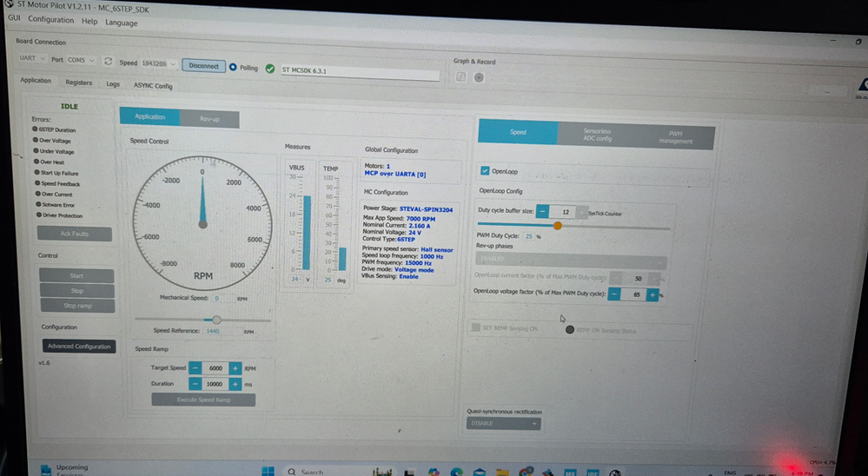Click the Start motor button
The height and width of the screenshot is (476, 868).
point(76,275)
